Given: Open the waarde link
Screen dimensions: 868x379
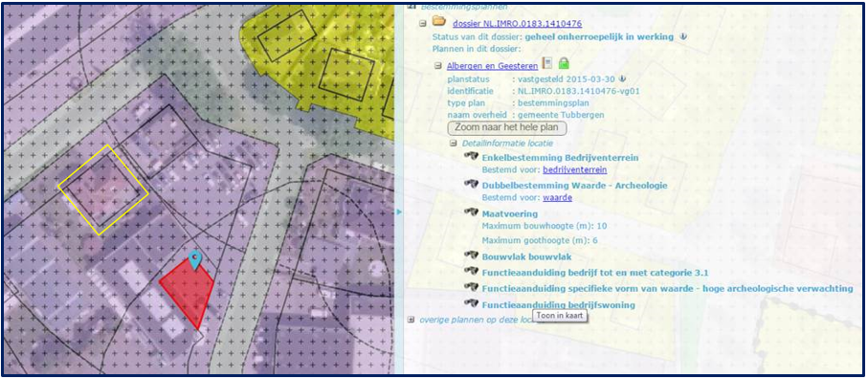Looking at the screenshot, I should click(x=557, y=197).
